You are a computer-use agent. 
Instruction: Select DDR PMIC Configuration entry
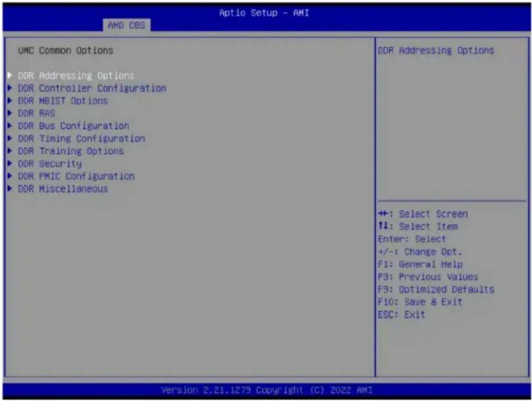tap(77, 176)
